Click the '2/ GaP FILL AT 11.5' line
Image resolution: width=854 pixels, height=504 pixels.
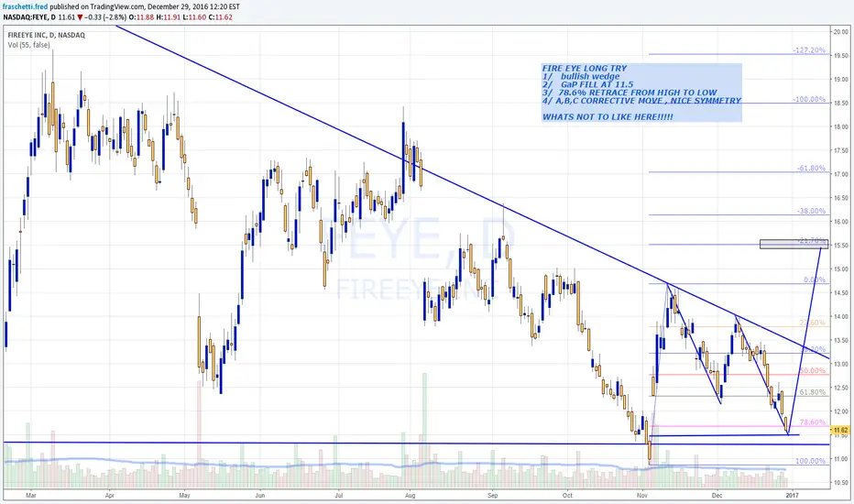click(x=588, y=85)
